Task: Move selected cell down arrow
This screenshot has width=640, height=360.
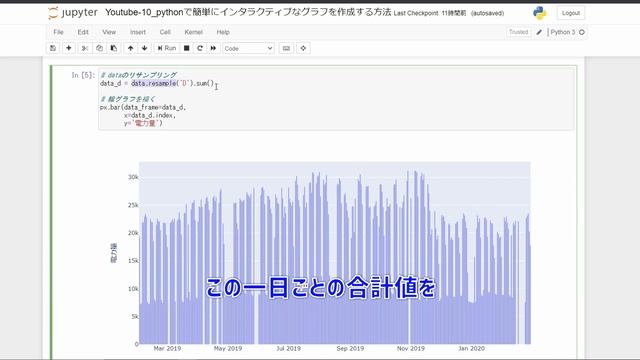Action: (x=144, y=48)
